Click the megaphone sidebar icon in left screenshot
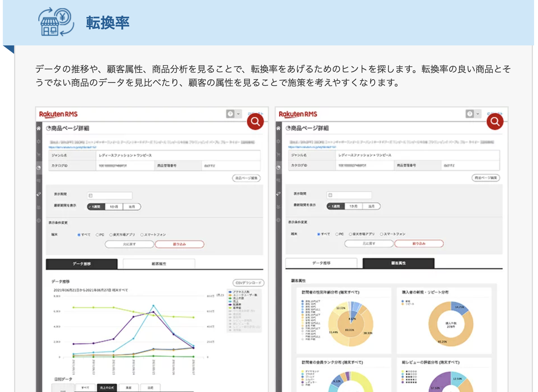Screen dimensions: 538x392 pyautogui.click(x=39, y=194)
